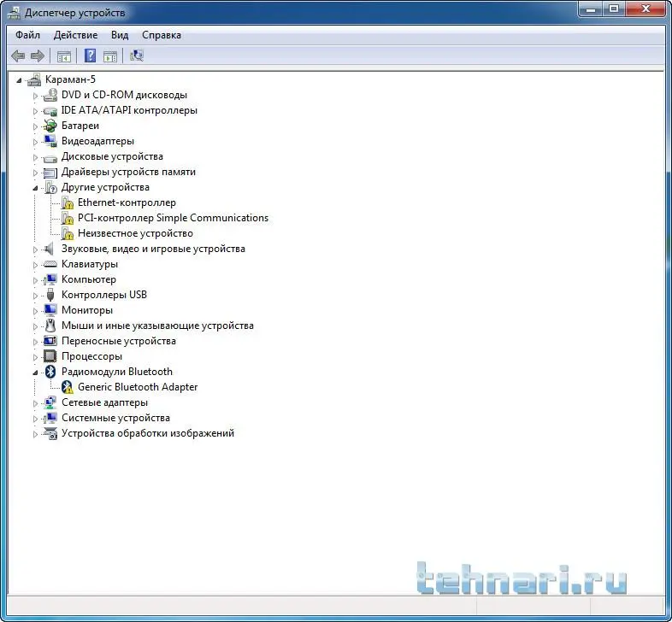Collapse the Другие устройства node
The image size is (672, 622).
[x=36, y=188]
